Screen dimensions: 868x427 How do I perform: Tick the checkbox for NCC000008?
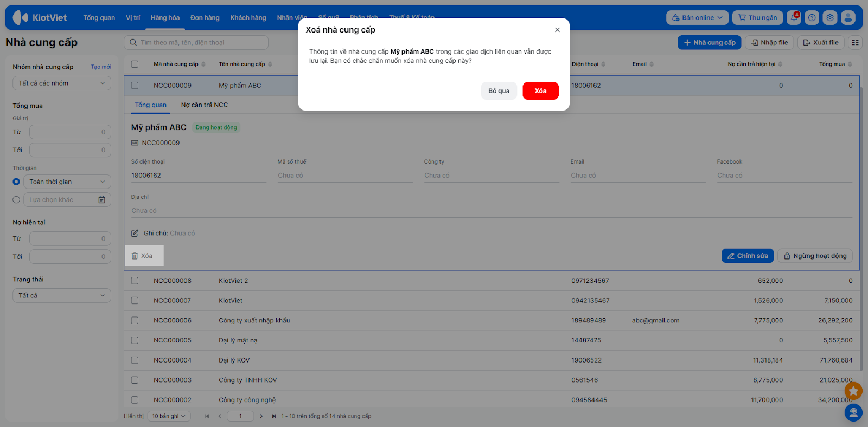135,281
